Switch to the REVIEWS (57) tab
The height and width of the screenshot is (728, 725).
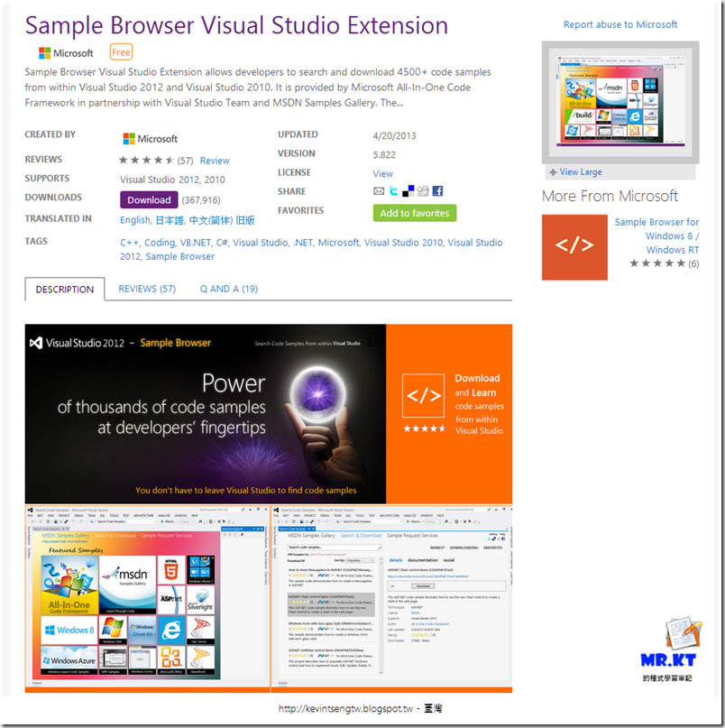(x=147, y=289)
